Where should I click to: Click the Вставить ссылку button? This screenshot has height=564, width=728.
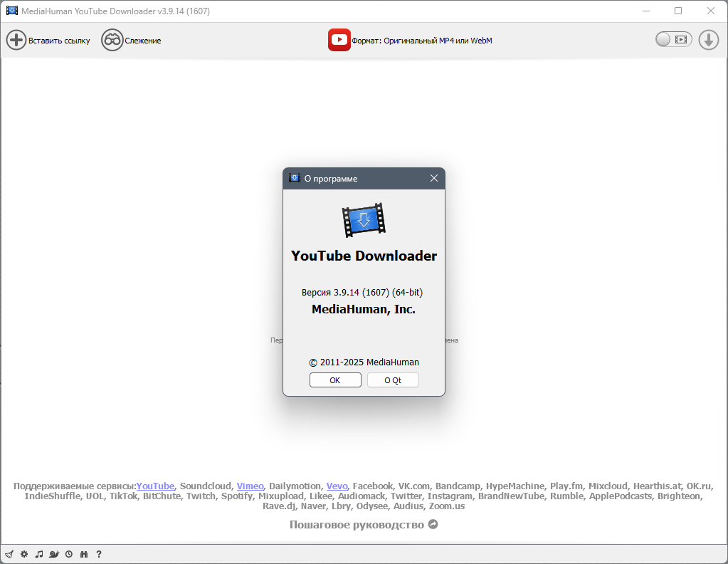(x=48, y=40)
